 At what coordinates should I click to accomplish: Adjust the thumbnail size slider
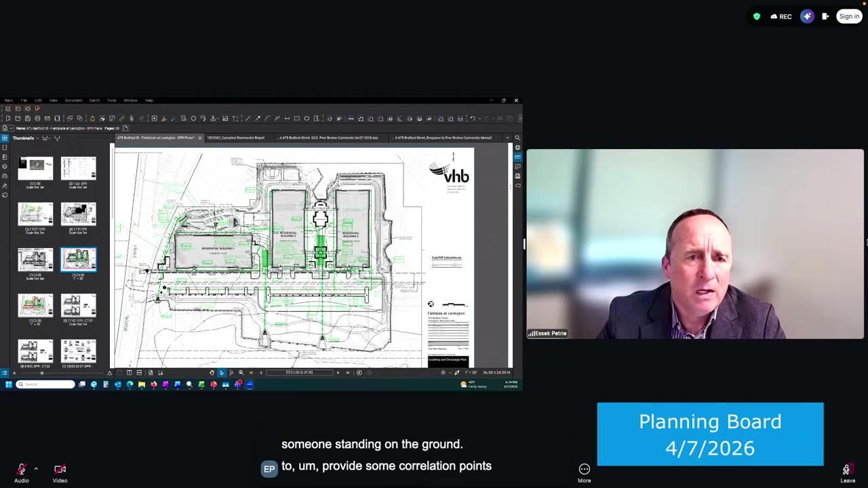coord(42,373)
